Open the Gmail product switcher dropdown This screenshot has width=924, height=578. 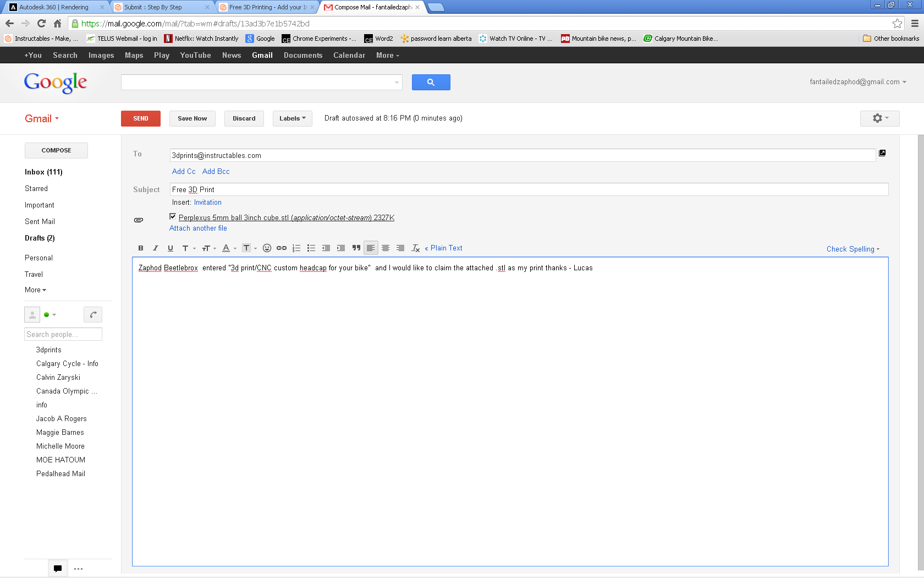click(x=42, y=119)
